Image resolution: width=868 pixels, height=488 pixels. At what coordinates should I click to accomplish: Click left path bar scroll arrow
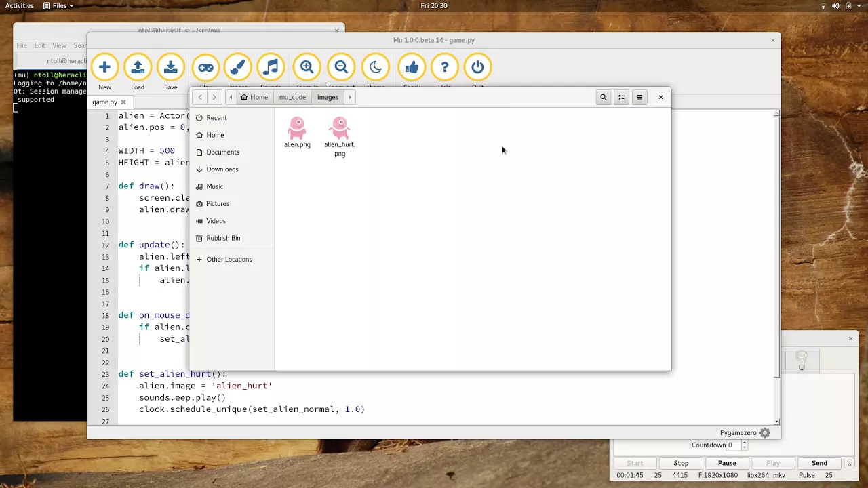[x=231, y=97]
